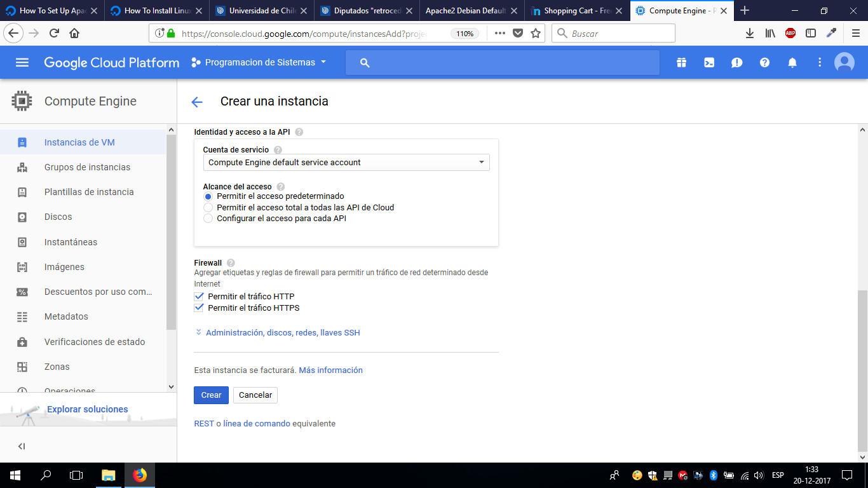Go back with the blue arrow
The height and width of the screenshot is (488, 868).
(197, 102)
